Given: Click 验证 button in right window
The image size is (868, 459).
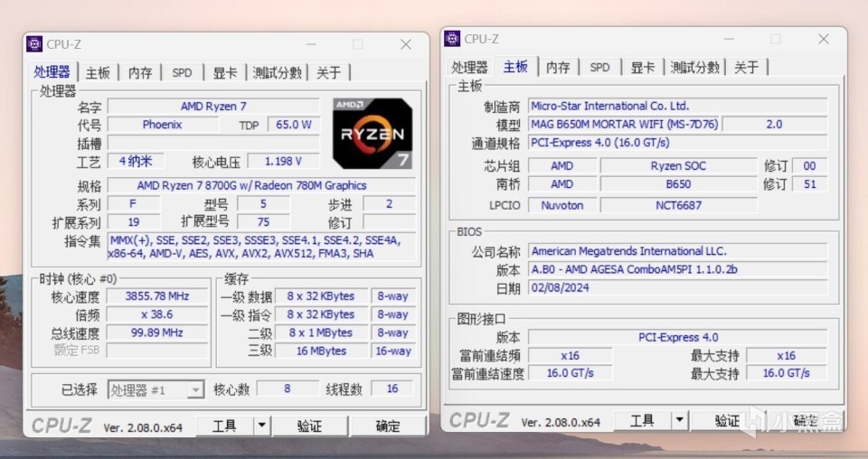Looking at the screenshot, I should (x=727, y=421).
